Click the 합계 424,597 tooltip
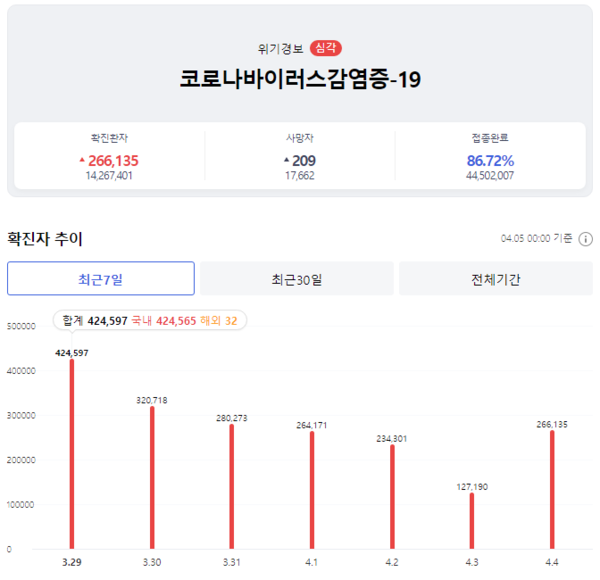Image resolution: width=600 pixels, height=580 pixels. pyautogui.click(x=95, y=321)
